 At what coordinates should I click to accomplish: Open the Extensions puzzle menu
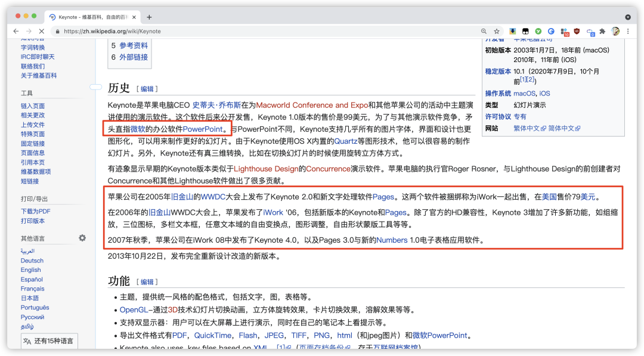click(x=602, y=31)
